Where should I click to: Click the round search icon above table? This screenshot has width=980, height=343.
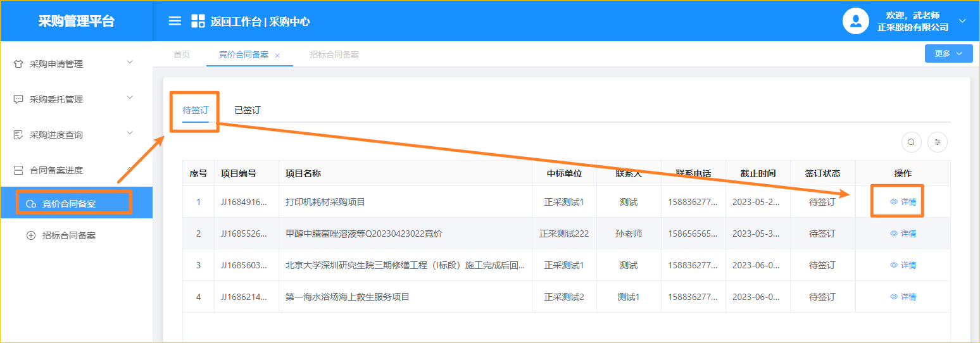pos(911,142)
